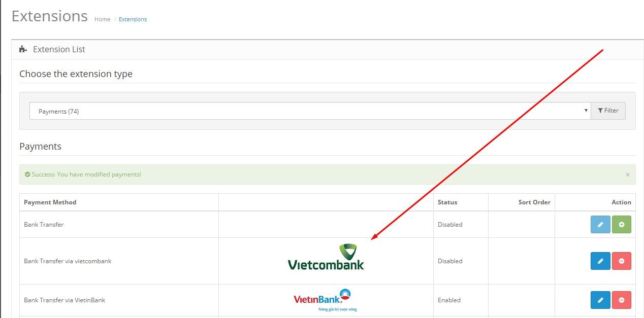Screen dimensions: 644x318
Task: Edit Bank Transfer via vietcombank
Action: [x=600, y=261]
